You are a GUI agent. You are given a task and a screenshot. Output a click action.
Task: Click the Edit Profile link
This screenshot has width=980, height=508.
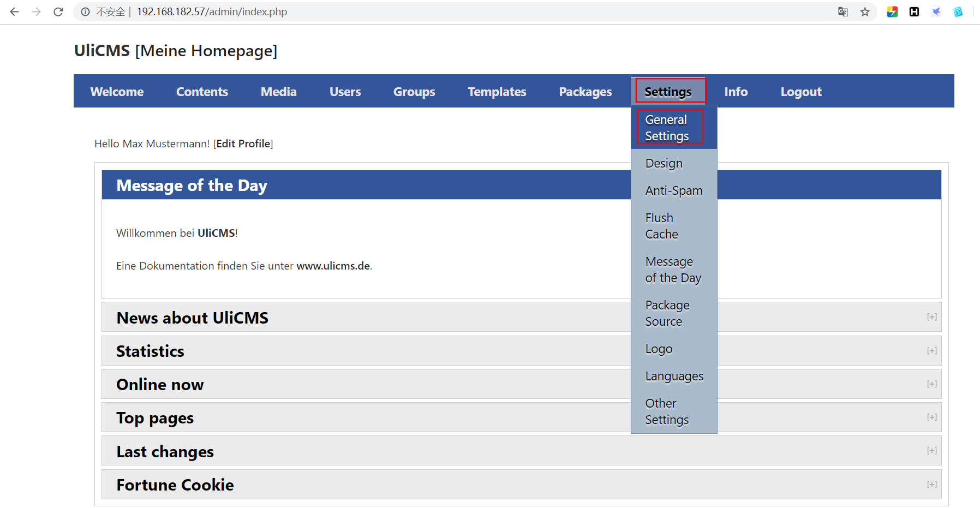pyautogui.click(x=243, y=144)
